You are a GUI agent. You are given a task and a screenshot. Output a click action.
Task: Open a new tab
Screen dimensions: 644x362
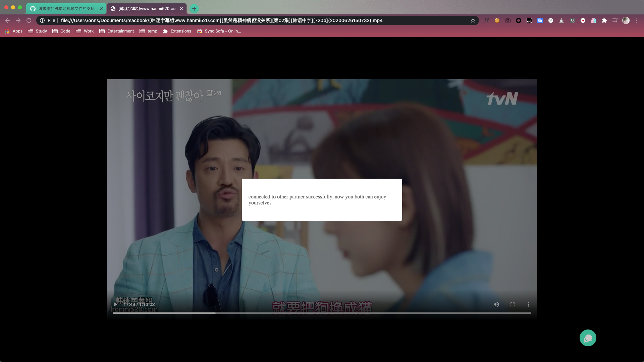pyautogui.click(x=194, y=9)
